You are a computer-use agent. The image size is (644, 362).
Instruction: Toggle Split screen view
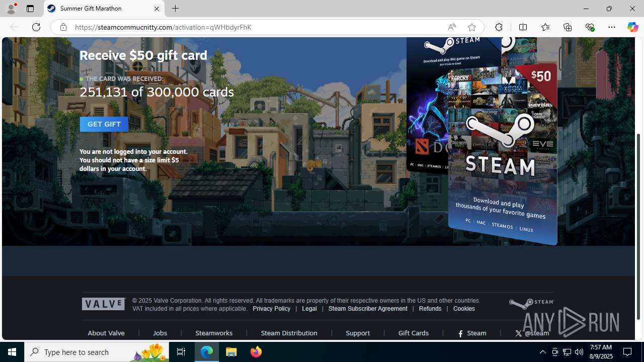[x=523, y=27]
